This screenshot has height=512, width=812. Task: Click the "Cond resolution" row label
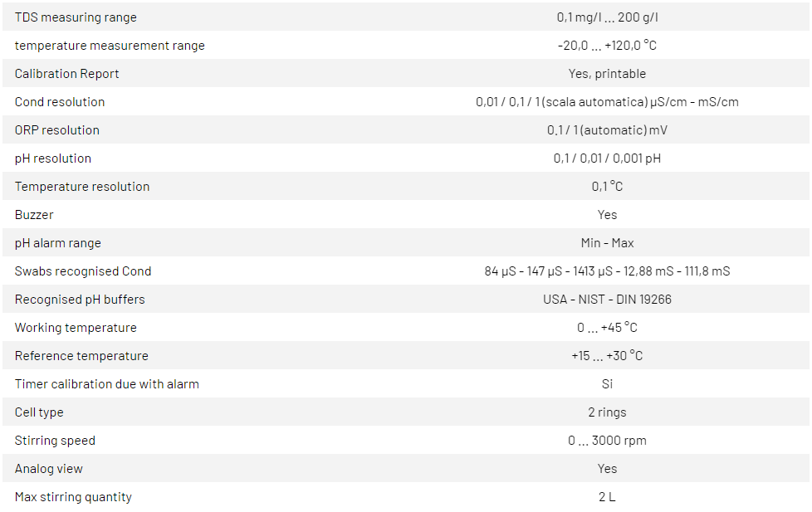click(60, 102)
